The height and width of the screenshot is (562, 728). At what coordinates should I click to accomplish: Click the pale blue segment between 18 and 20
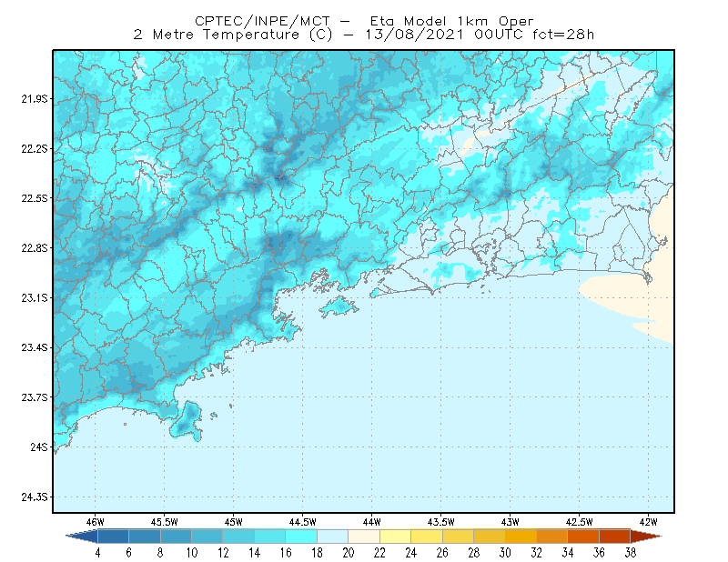point(332,537)
